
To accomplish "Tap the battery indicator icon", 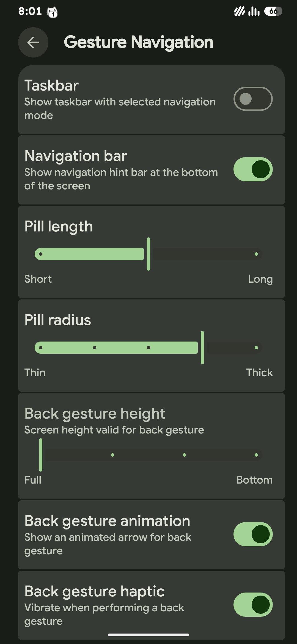I will [x=273, y=11].
